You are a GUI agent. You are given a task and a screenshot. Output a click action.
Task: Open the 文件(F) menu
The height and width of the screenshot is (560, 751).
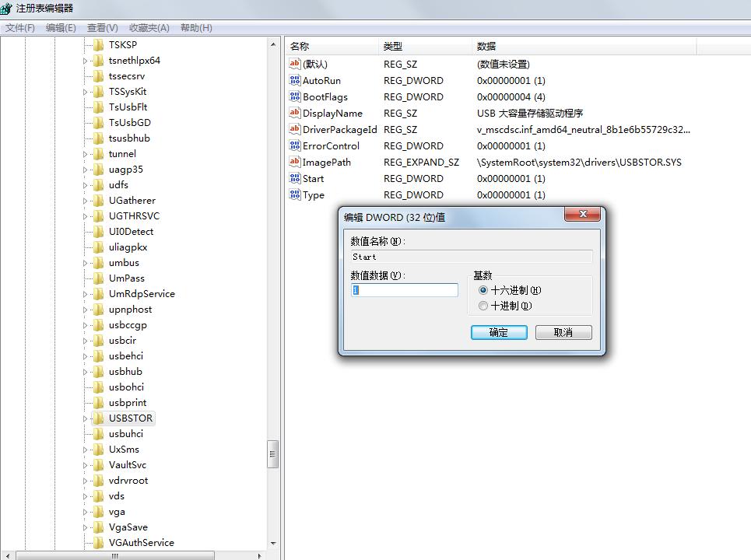tap(20, 28)
